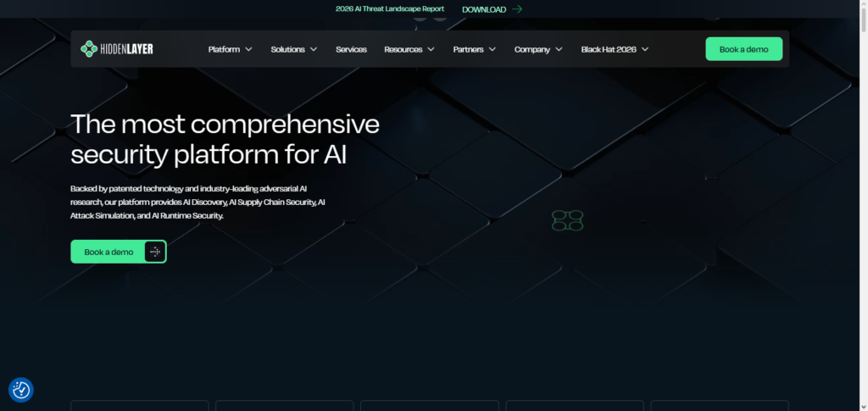Expand the Solutions menu chevron
868x411 pixels.
pos(314,49)
